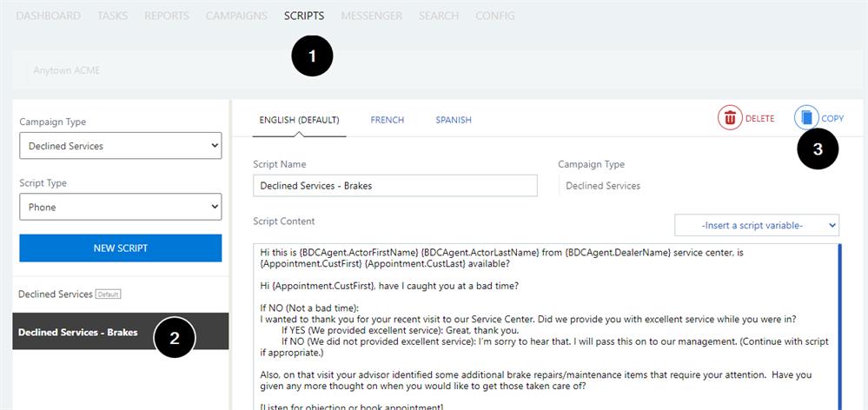This screenshot has height=410, width=868.
Task: Open the Search menu
Action: [x=439, y=16]
